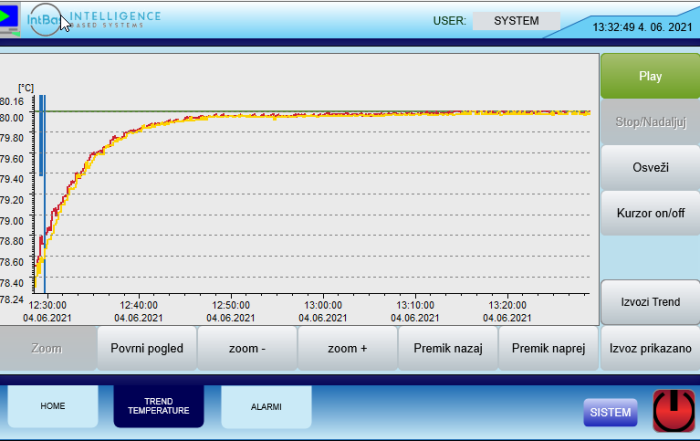Toggle the Kurzor on/off button
The image size is (700, 441).
pos(650,213)
